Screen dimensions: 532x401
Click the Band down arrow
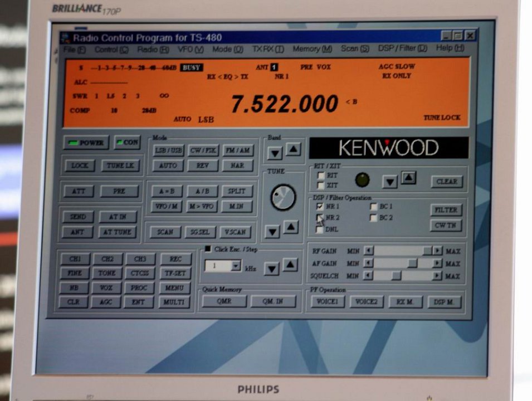coord(275,154)
